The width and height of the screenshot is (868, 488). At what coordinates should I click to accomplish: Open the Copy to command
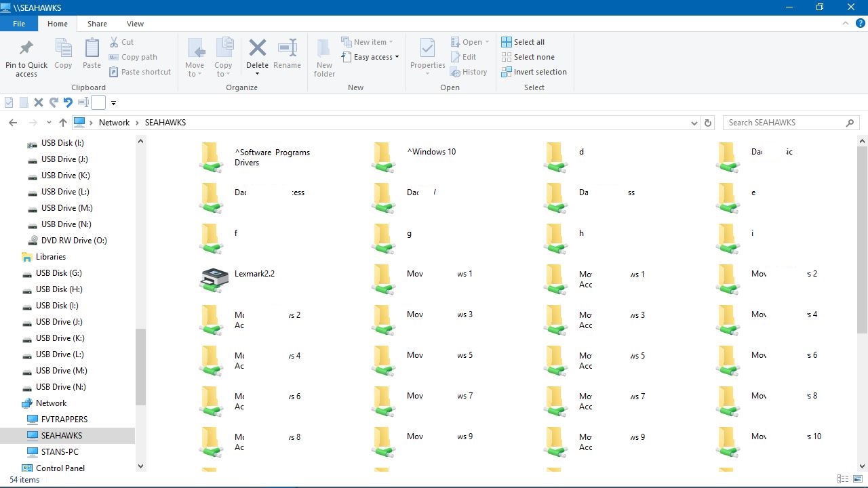[223, 58]
